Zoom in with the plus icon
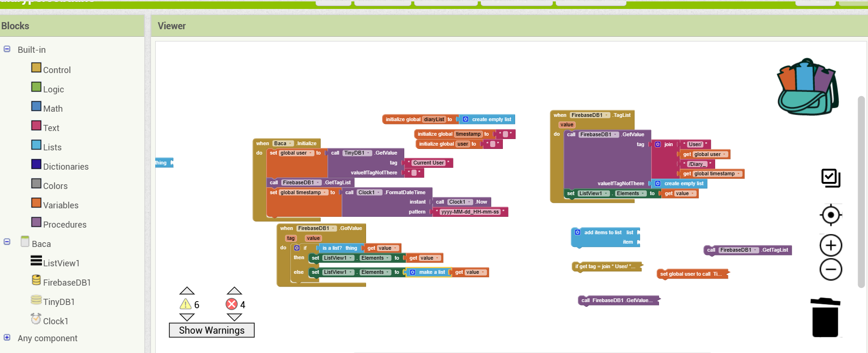This screenshot has height=353, width=868. point(831,246)
